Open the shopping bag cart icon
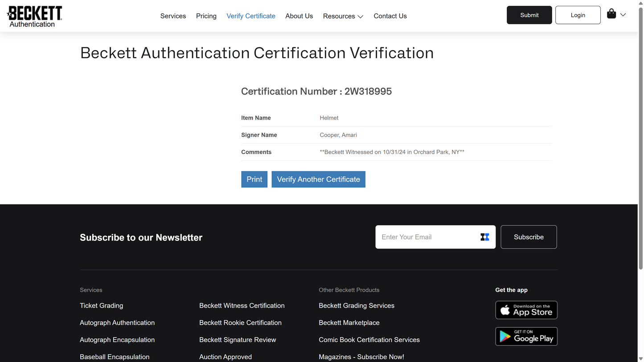 click(x=611, y=14)
